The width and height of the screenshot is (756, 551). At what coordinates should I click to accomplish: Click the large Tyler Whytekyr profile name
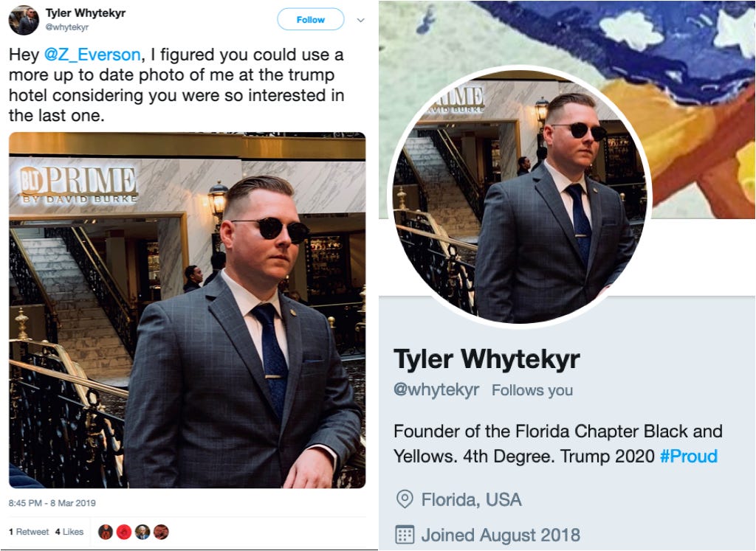pos(487,359)
